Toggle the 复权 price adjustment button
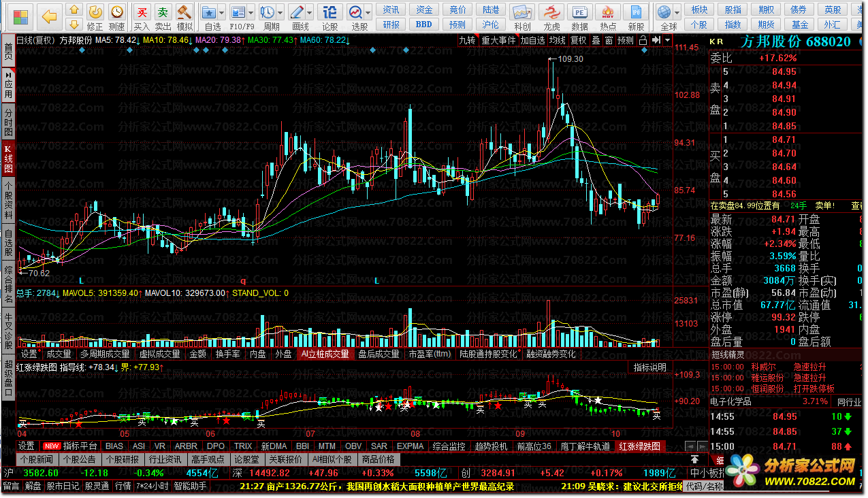This screenshot has height=498, width=868. [579, 40]
